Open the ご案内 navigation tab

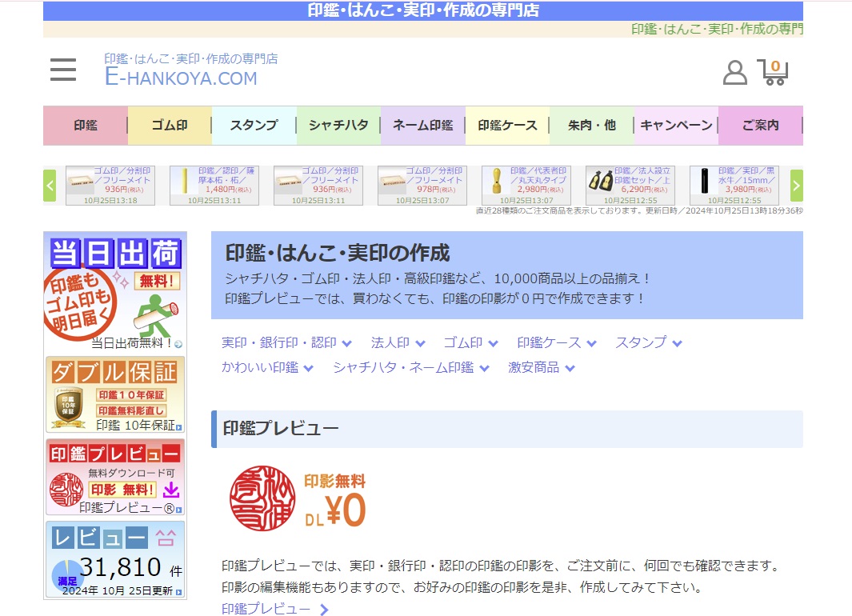(761, 126)
